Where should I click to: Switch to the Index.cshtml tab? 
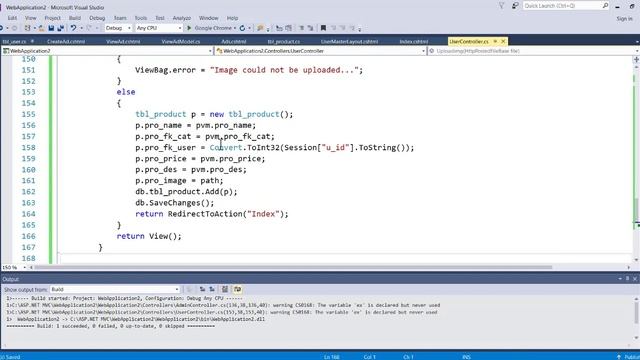pyautogui.click(x=414, y=42)
